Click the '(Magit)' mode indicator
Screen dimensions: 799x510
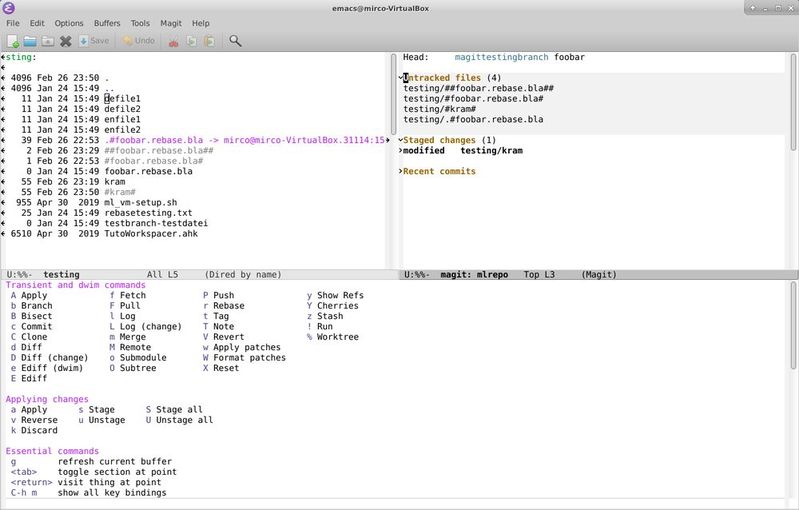point(599,275)
